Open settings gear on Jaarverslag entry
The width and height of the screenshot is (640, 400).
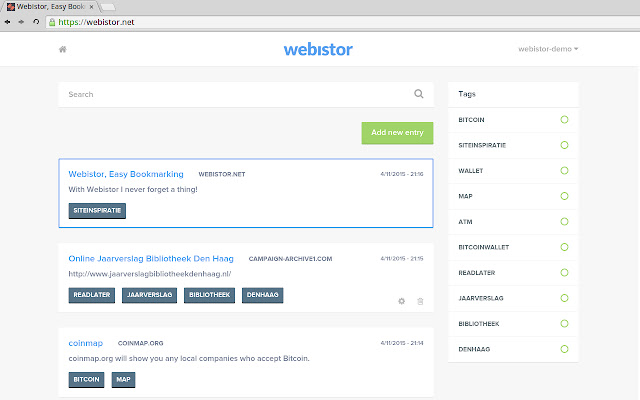[x=402, y=301]
